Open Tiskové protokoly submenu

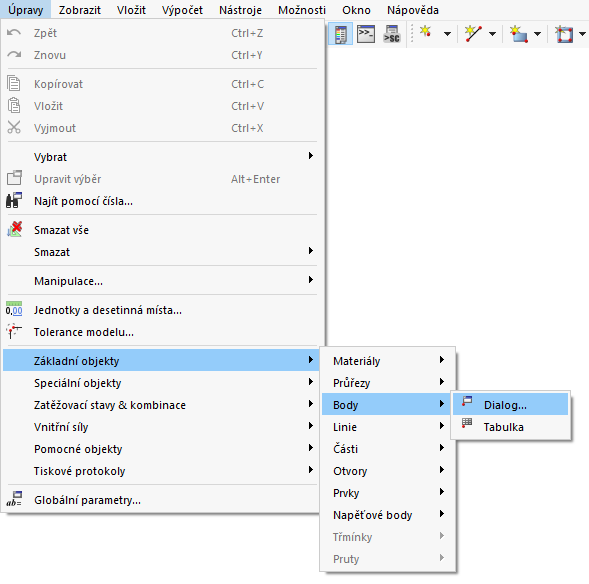(161, 471)
